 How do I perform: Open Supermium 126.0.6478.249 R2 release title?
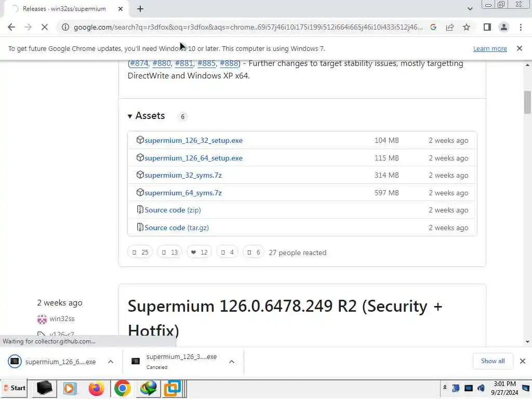(x=285, y=318)
